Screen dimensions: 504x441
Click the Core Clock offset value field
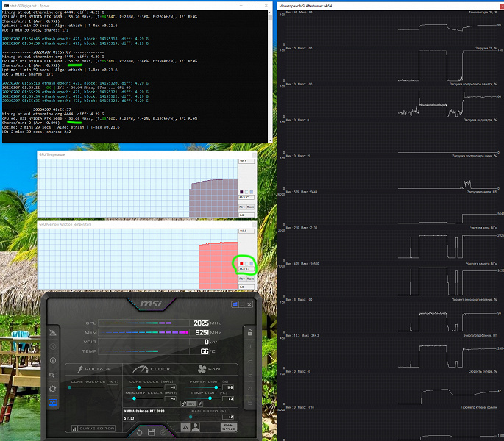coord(171,387)
